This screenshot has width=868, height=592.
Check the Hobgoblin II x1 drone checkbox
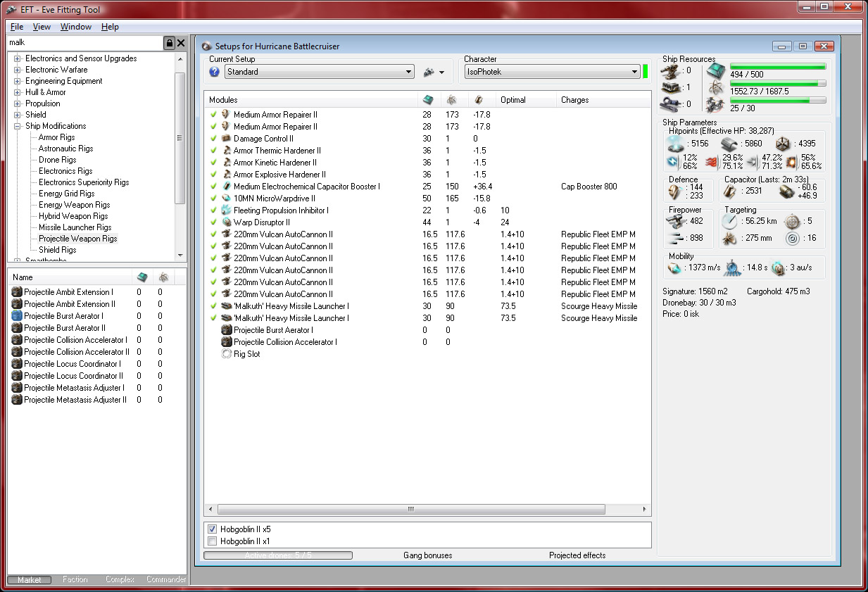[x=213, y=541]
